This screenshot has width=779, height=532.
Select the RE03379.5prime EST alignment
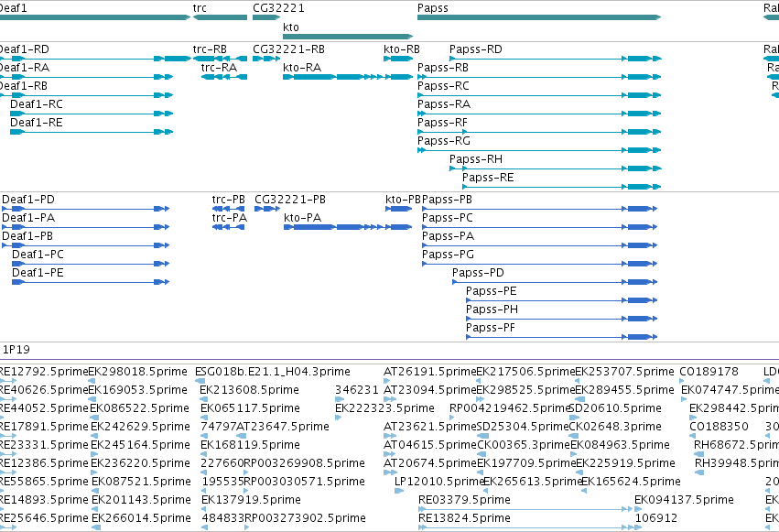(525, 509)
